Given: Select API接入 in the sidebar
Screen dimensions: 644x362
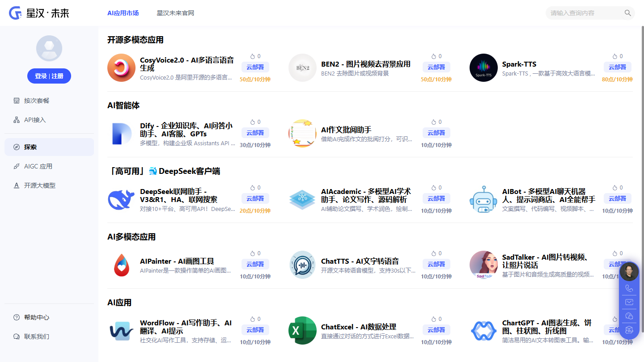Looking at the screenshot, I should tap(49, 120).
